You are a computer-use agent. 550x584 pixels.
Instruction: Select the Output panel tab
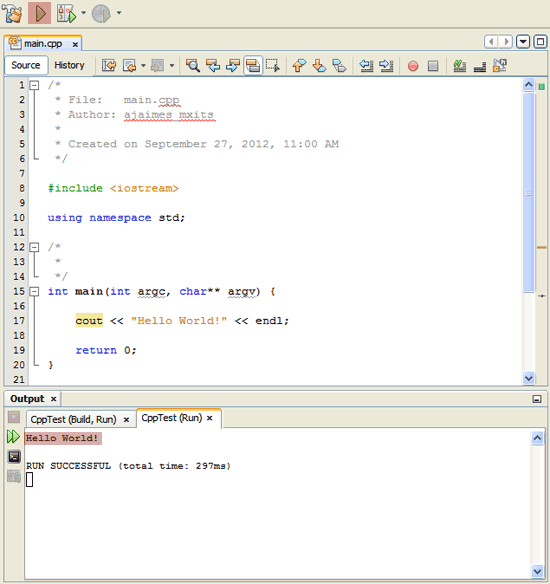pyautogui.click(x=27, y=399)
